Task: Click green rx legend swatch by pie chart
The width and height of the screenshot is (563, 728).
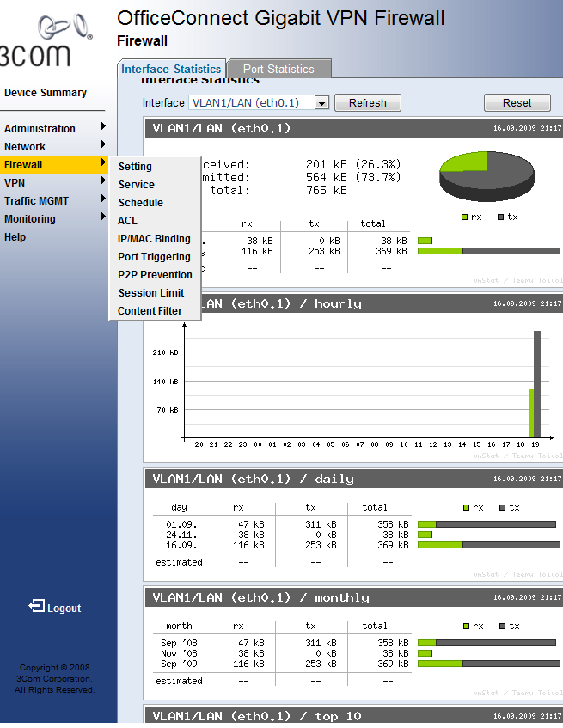Action: (464, 217)
